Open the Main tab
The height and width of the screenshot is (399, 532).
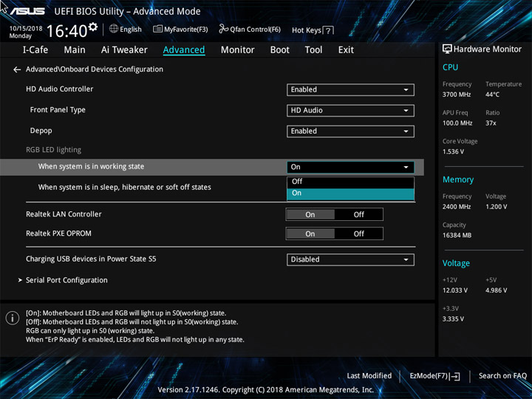(75, 50)
